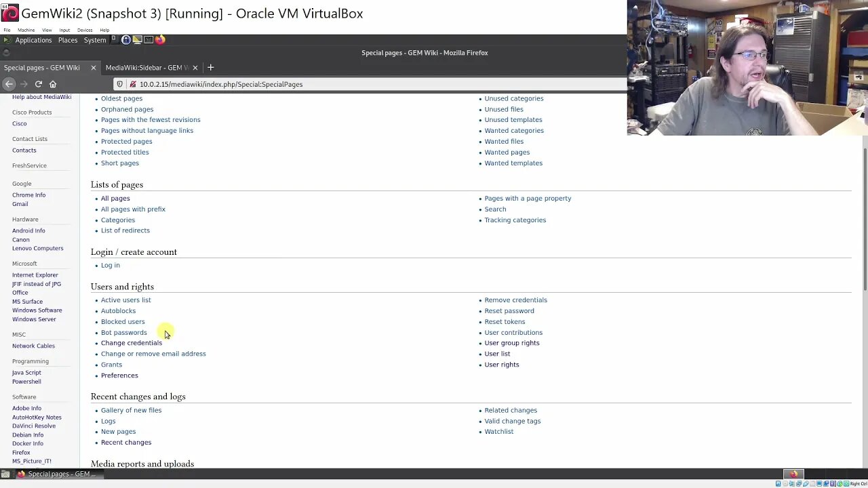Open the Bot passwords link

point(123,332)
